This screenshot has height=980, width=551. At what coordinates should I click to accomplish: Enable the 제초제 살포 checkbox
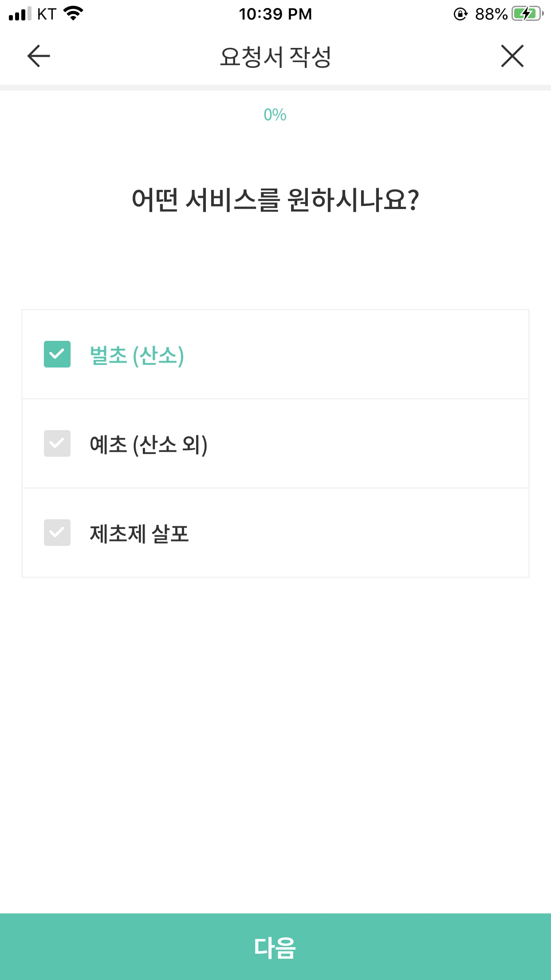click(x=57, y=533)
